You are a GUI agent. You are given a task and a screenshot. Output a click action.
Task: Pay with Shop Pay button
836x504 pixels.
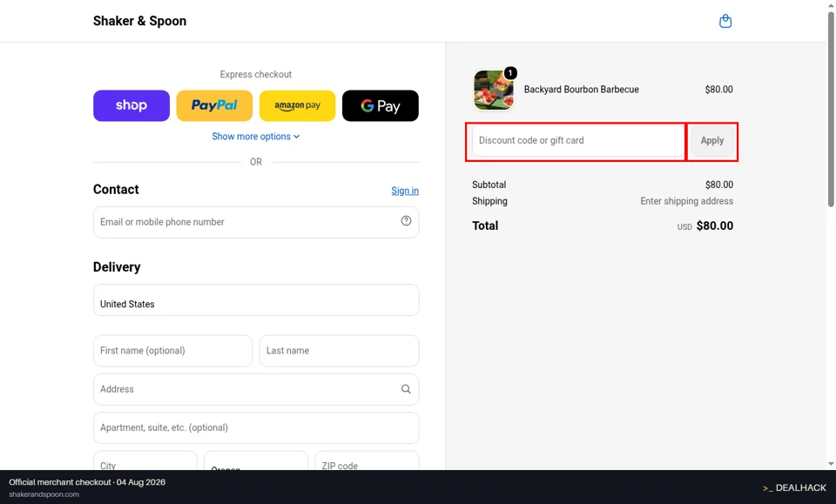131,105
